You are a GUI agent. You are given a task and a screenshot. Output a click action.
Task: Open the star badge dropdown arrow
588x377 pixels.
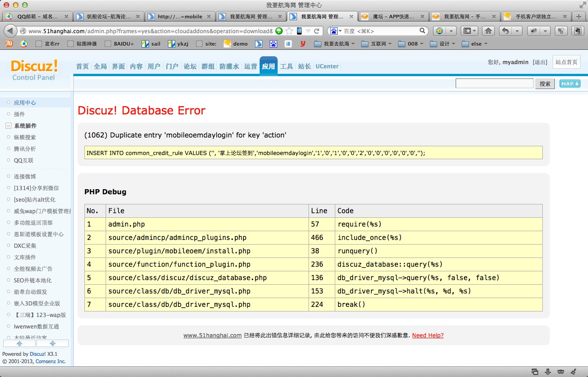point(451,31)
